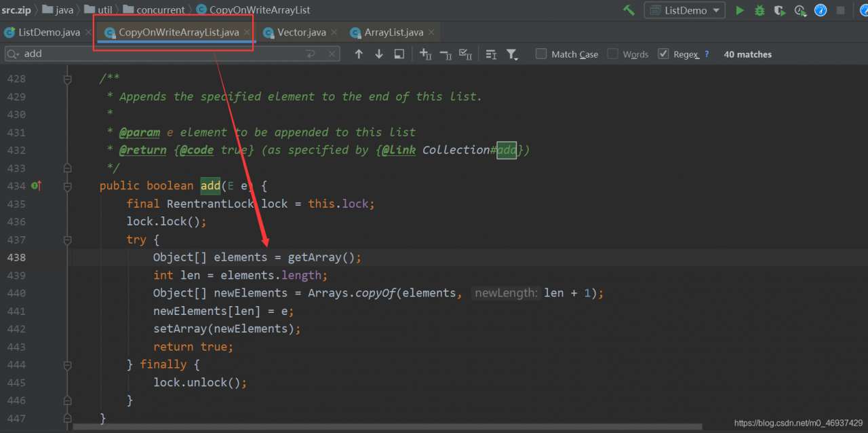The width and height of the screenshot is (868, 433).
Task: Click elements.length on line 439
Action: [271, 275]
